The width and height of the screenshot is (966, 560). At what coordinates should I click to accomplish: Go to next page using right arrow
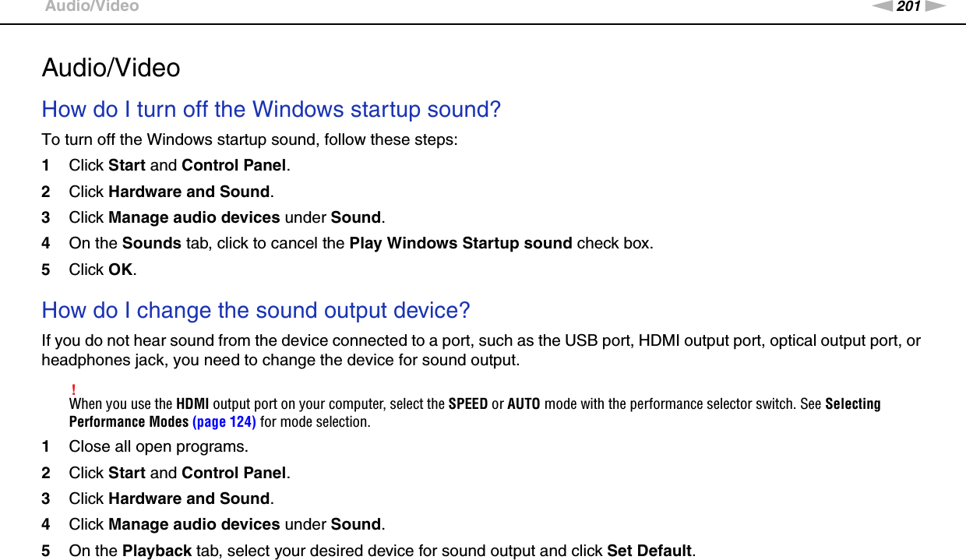[x=936, y=6]
